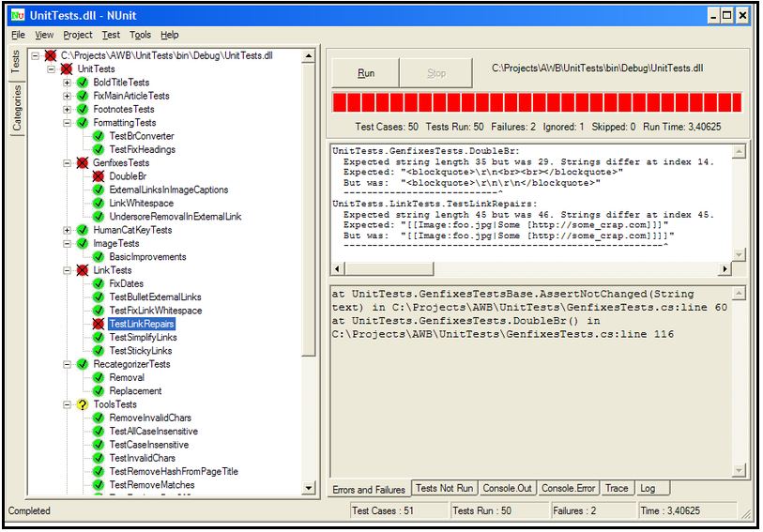
Task: Click the red test progress bar
Action: 537,102
